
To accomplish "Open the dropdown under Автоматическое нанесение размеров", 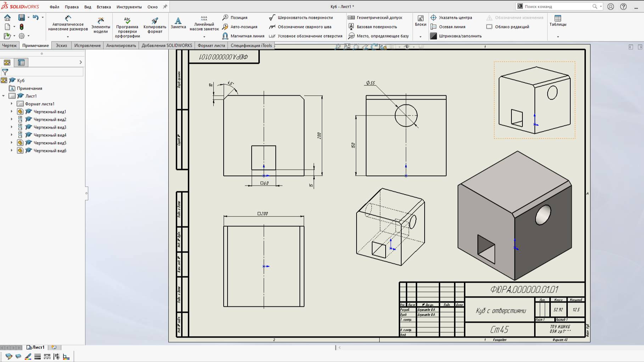I will tap(67, 36).
